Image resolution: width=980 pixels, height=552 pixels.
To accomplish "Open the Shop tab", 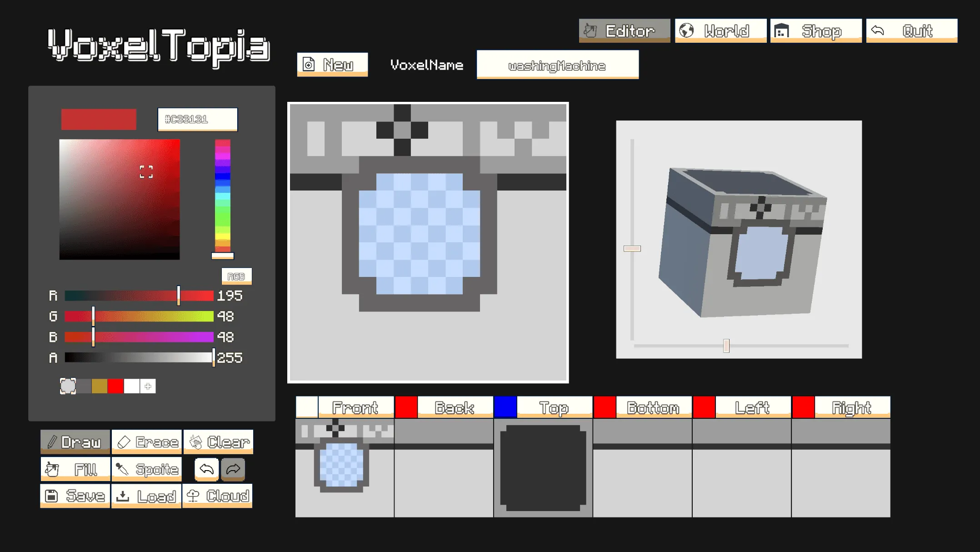I will point(815,30).
